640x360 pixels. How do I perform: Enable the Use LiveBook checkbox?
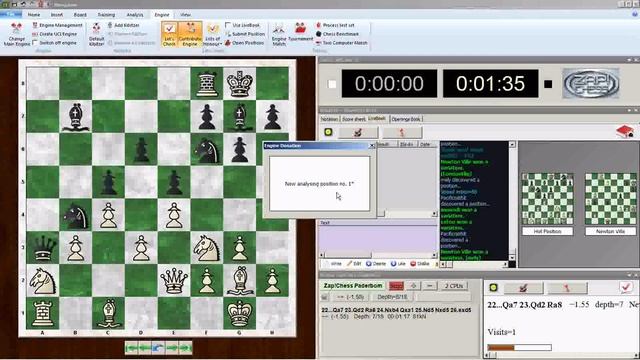pyautogui.click(x=228, y=25)
